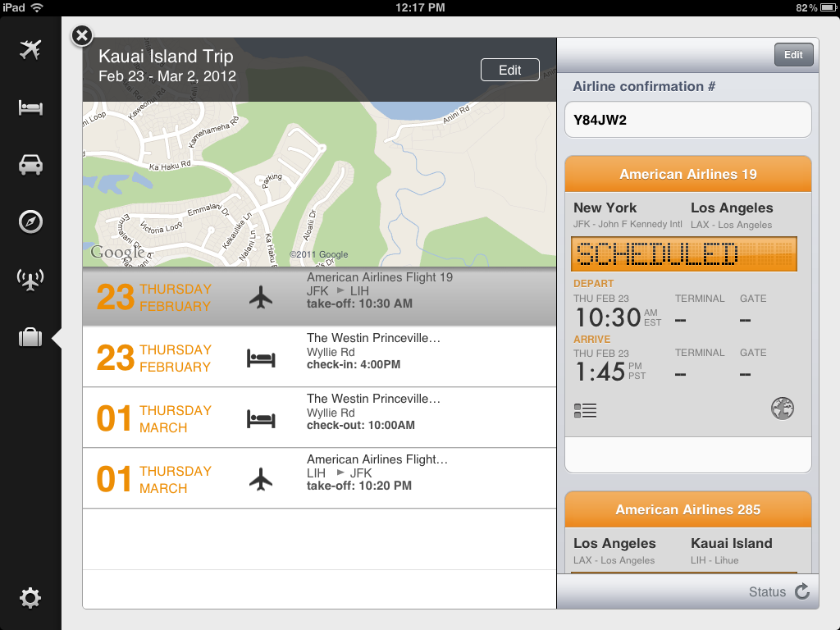Open the Settings gear icon
The image size is (840, 630).
click(30, 598)
